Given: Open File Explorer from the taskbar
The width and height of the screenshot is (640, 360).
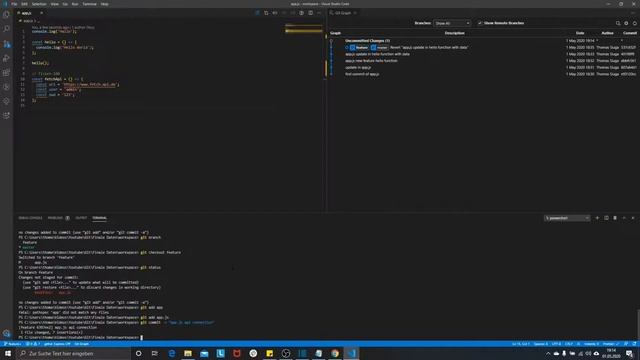Looking at the screenshot, I should 188,353.
